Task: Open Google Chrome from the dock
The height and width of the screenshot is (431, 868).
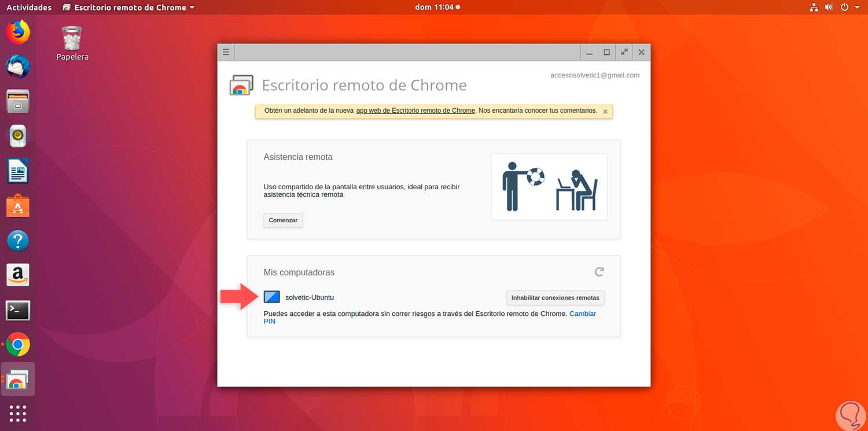Action: coord(18,345)
